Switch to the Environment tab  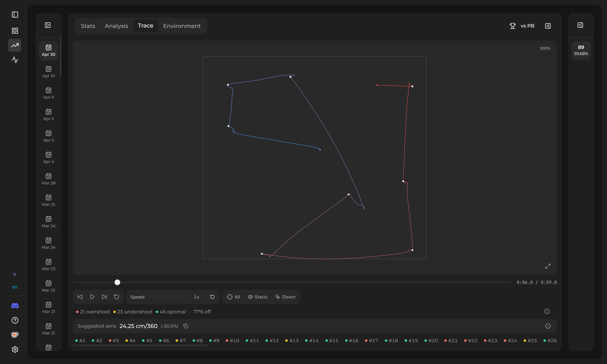[182, 26]
